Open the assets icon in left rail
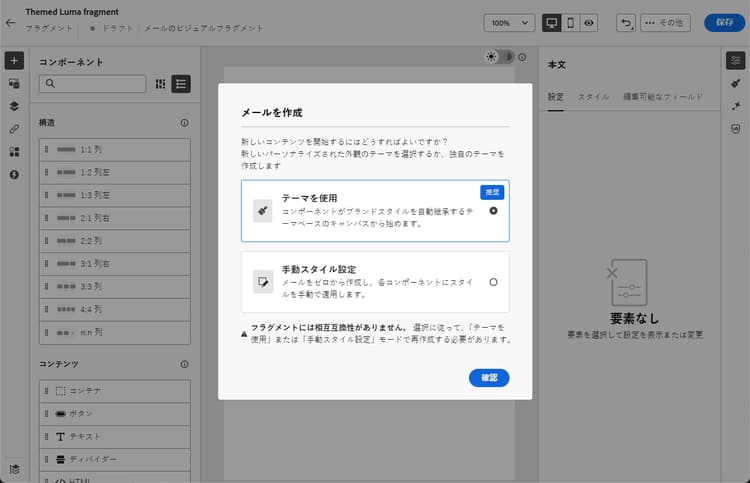This screenshot has width=750, height=483. 14,84
